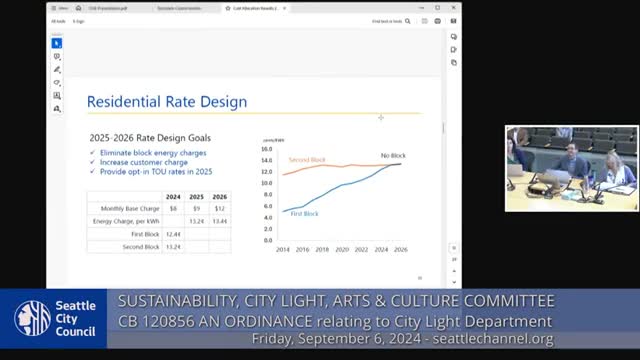640x360 pixels.
Task: Select the Highlight pen tool
Action: click(57, 69)
